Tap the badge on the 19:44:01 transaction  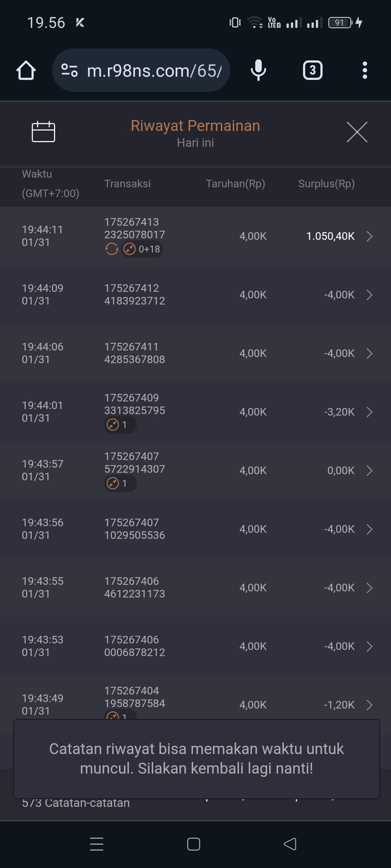click(x=120, y=425)
